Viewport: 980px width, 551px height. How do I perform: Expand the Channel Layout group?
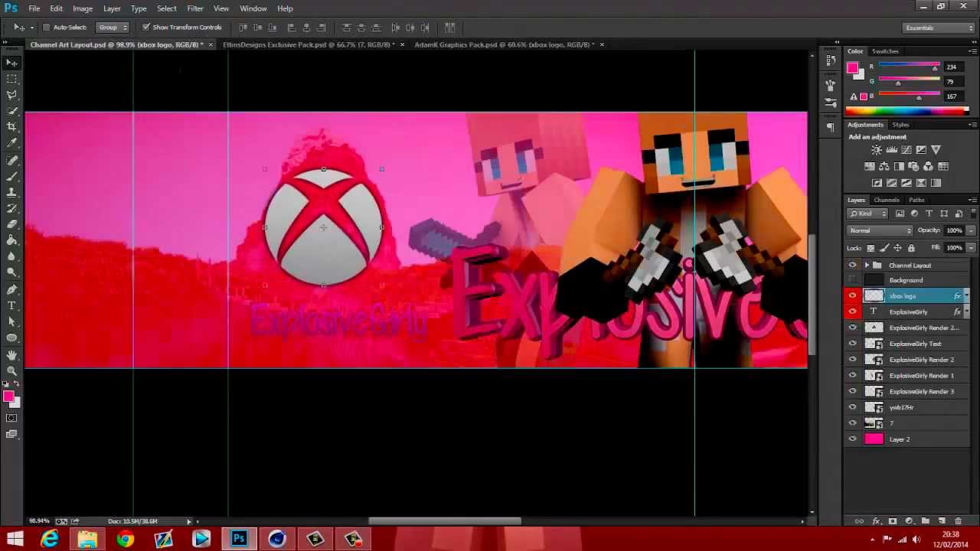[867, 266]
